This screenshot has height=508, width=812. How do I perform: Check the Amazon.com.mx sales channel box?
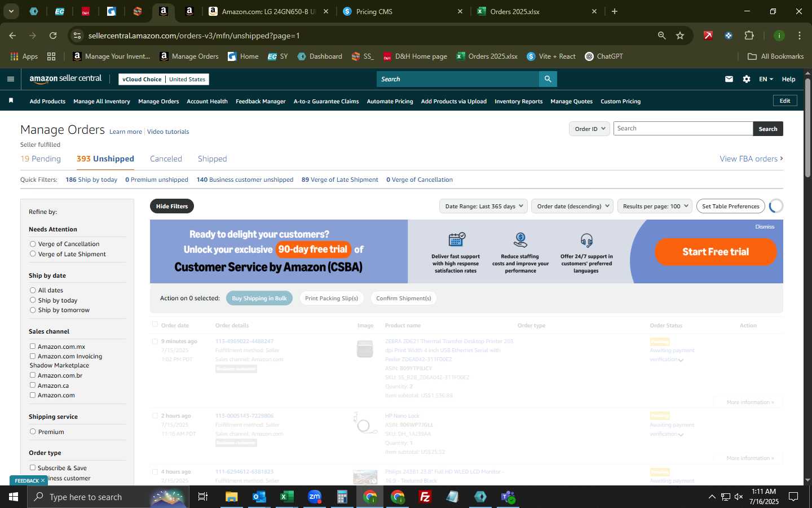tap(33, 346)
